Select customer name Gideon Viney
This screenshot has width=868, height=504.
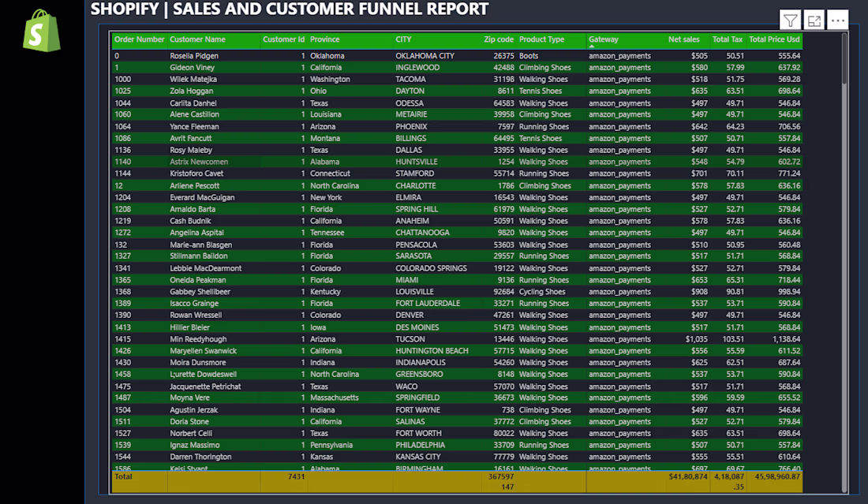pyautogui.click(x=192, y=68)
